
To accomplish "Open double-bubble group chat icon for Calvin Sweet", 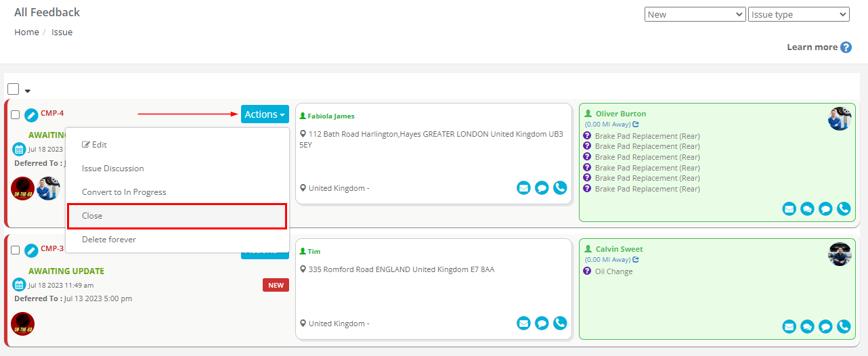I will click(807, 327).
